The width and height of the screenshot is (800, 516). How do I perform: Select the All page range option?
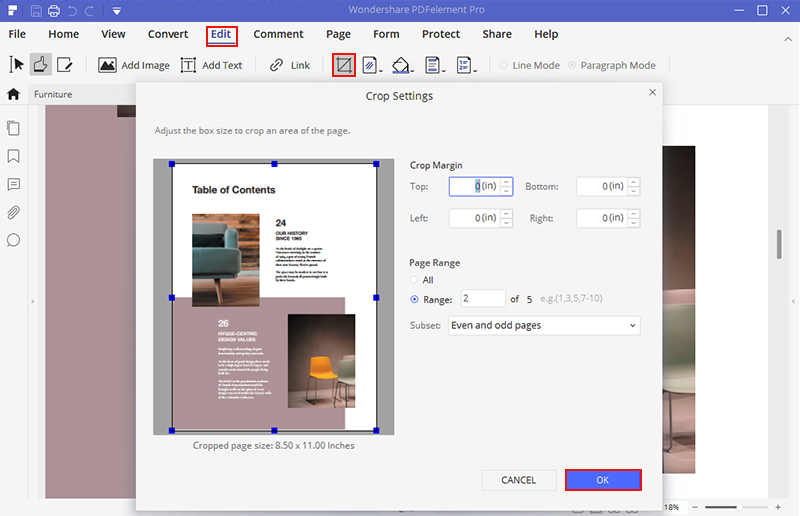pos(414,280)
